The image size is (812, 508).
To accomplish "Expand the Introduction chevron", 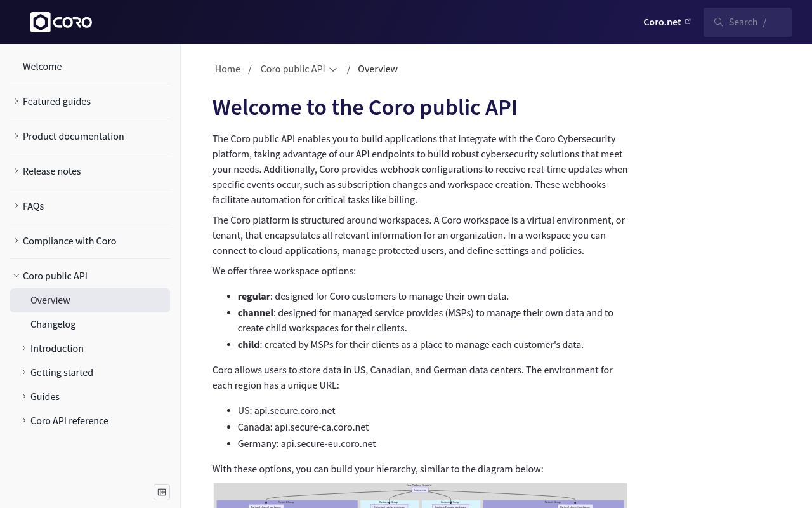I will (24, 348).
